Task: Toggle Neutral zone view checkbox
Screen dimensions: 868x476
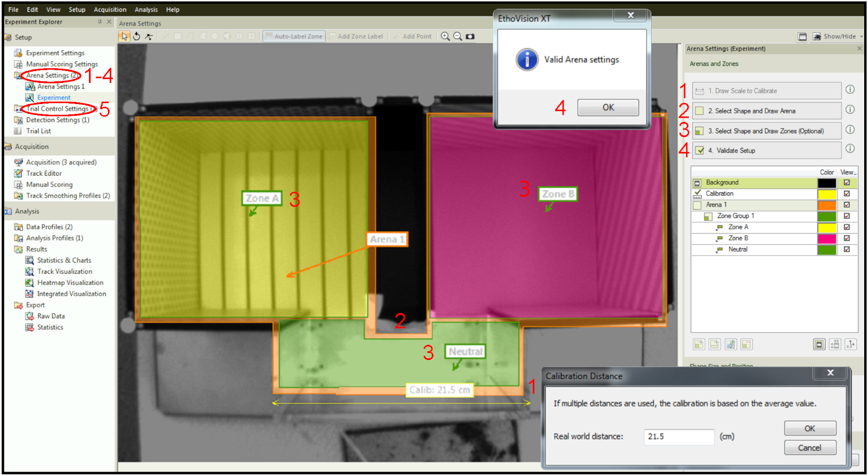Action: 847,249
